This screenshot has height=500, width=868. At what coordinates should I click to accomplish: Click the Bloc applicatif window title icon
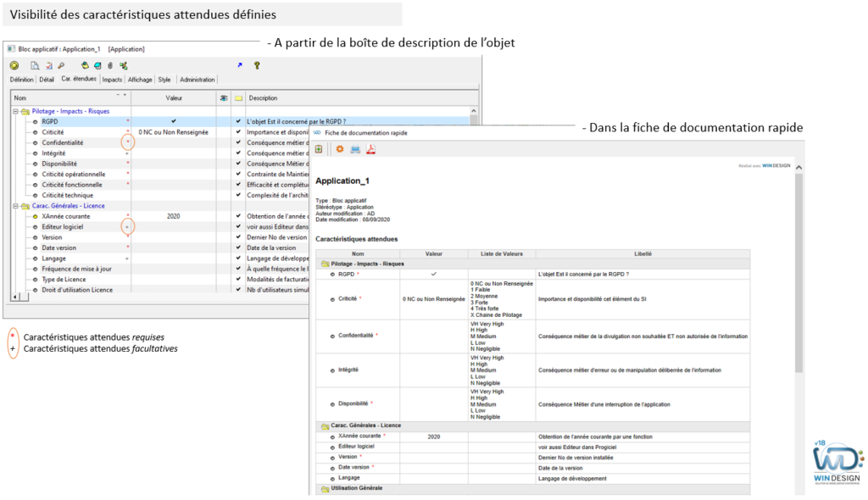tap(11, 48)
